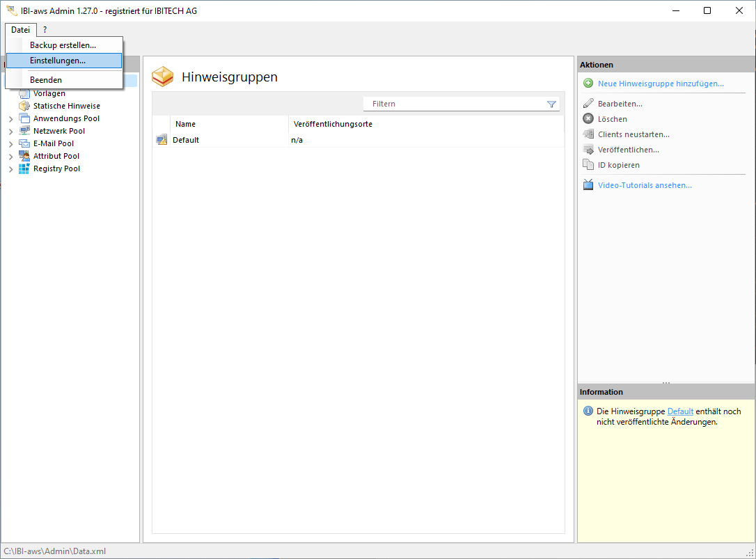The image size is (756, 559).
Task: Click the Registry Pool icon
Action: point(24,168)
